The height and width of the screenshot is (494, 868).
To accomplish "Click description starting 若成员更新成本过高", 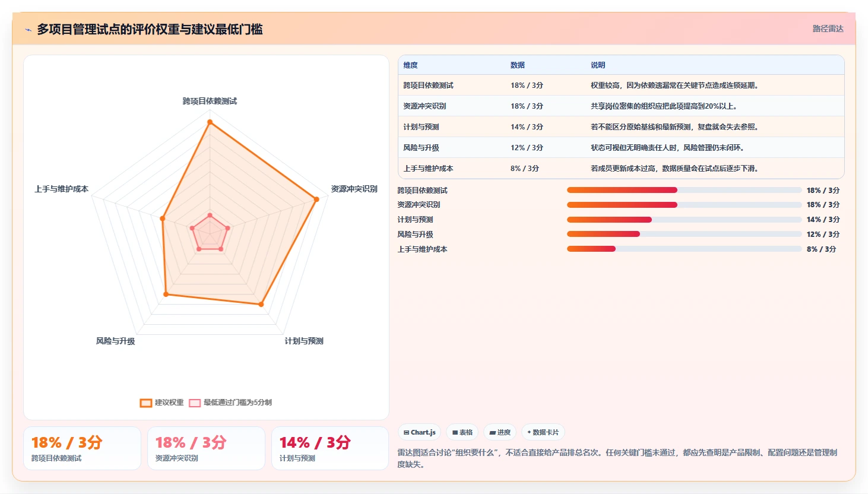I will (675, 169).
